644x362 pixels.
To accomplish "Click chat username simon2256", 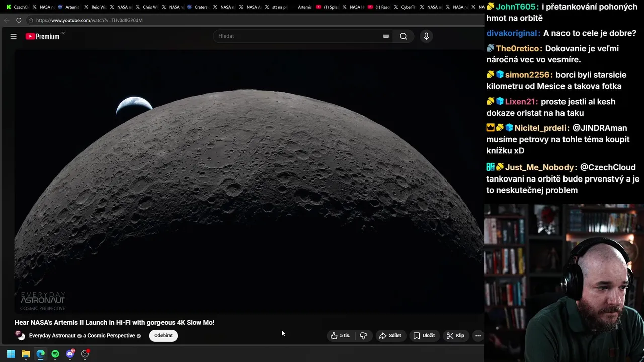I will 527,75.
